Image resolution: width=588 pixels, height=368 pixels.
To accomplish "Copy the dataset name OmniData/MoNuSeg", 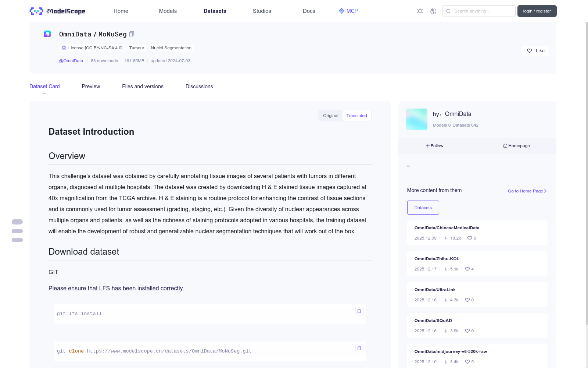I will [132, 34].
